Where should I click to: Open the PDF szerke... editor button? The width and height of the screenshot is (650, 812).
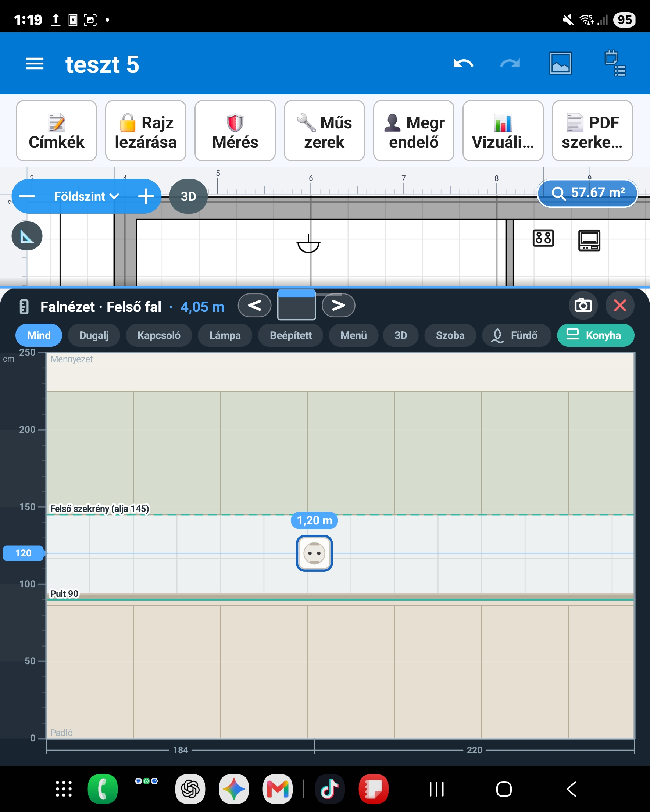(x=592, y=131)
